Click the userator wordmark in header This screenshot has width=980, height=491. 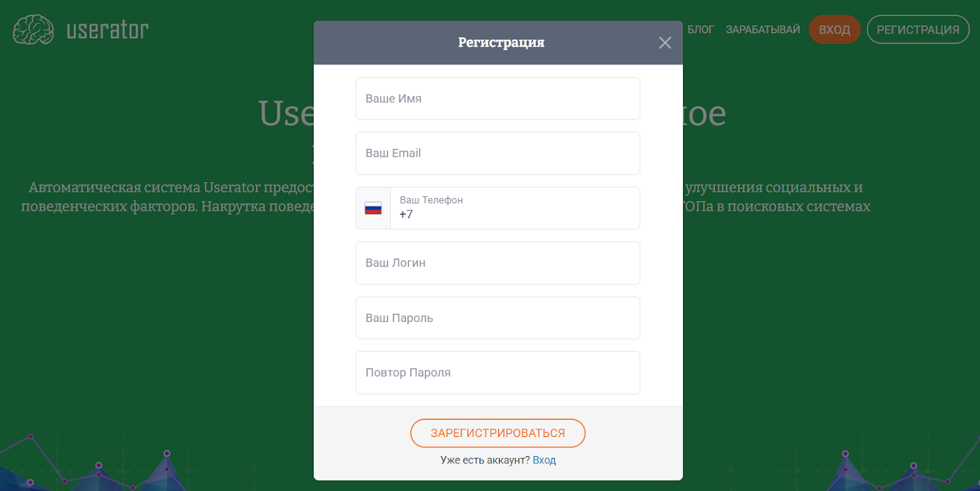click(107, 29)
